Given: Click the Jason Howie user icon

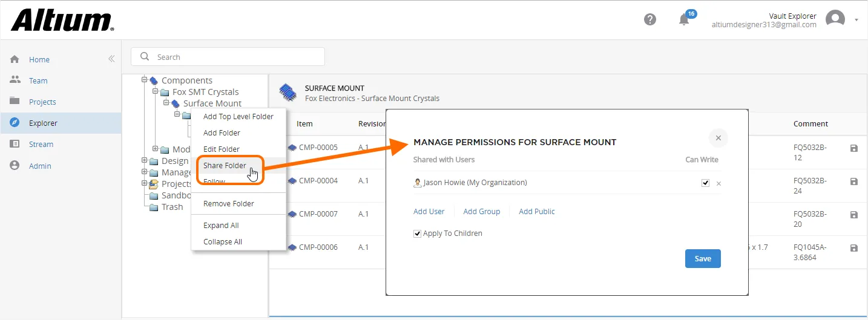Looking at the screenshot, I should 418,183.
